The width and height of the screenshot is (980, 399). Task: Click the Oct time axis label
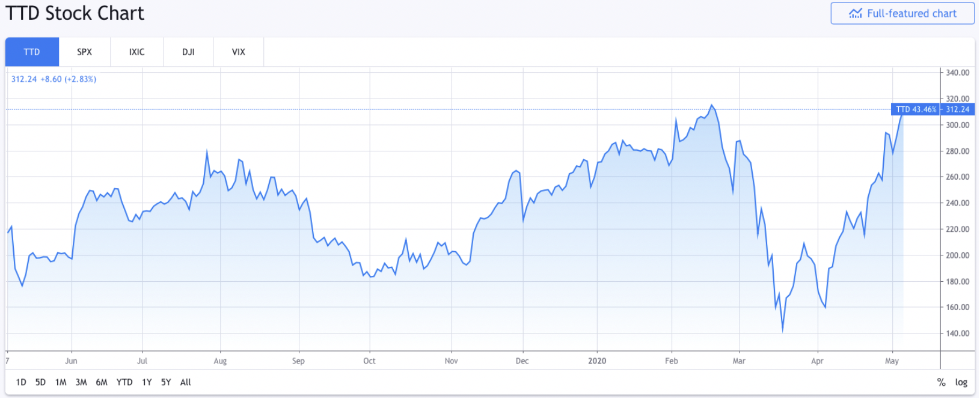tap(369, 361)
